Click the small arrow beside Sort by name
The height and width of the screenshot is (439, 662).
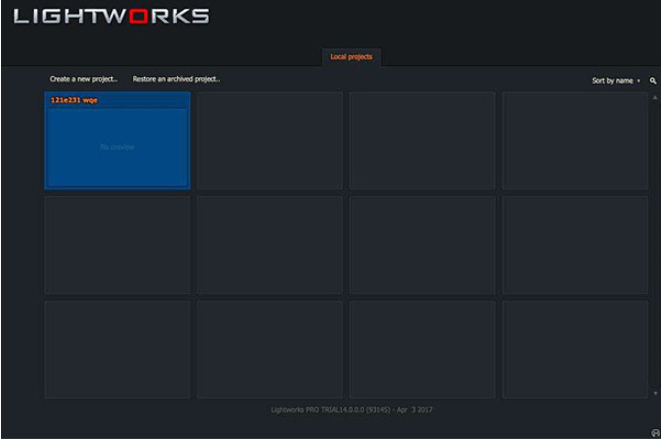click(x=639, y=81)
